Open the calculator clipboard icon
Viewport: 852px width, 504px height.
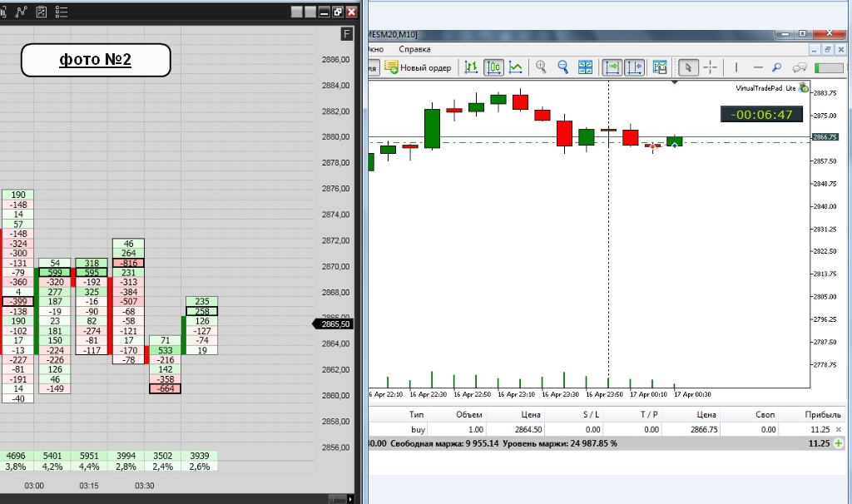coord(42,12)
